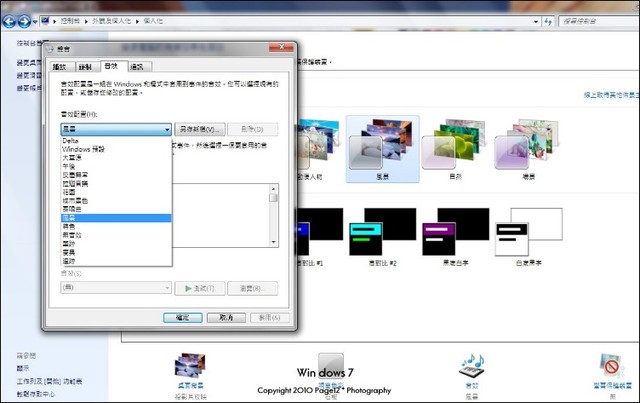The image size is (640, 403).
Task: Choose Delta in the sound scheme list
Action: (x=116, y=140)
